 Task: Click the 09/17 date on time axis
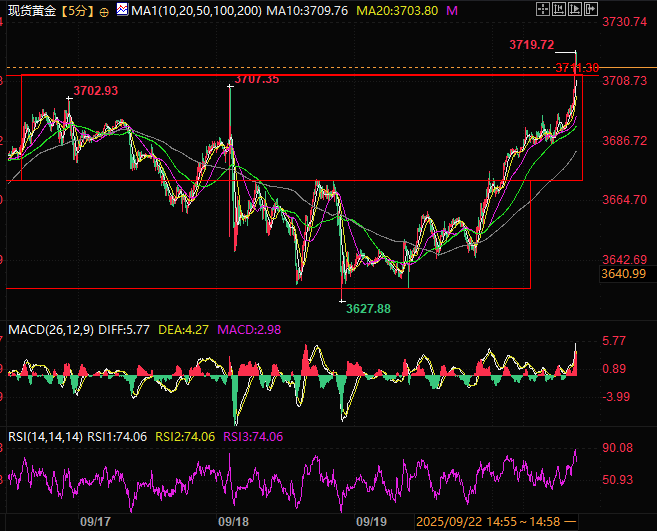(x=96, y=522)
